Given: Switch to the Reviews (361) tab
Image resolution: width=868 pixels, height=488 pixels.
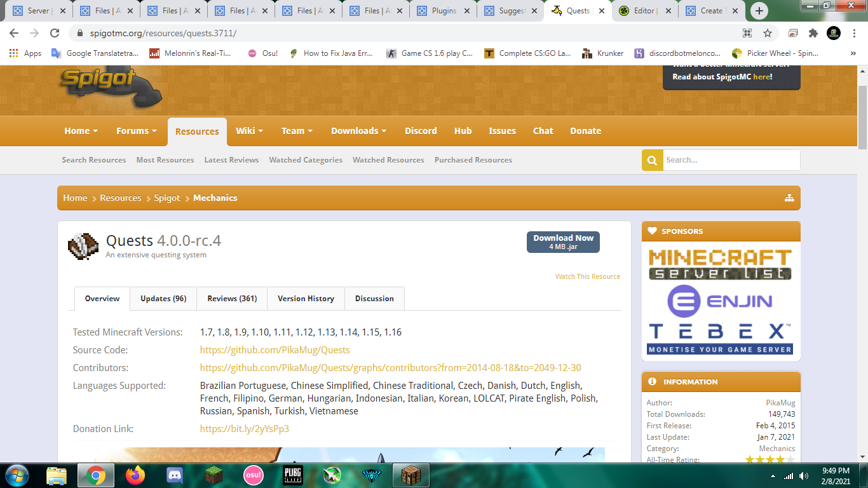Looking at the screenshot, I should coord(232,299).
